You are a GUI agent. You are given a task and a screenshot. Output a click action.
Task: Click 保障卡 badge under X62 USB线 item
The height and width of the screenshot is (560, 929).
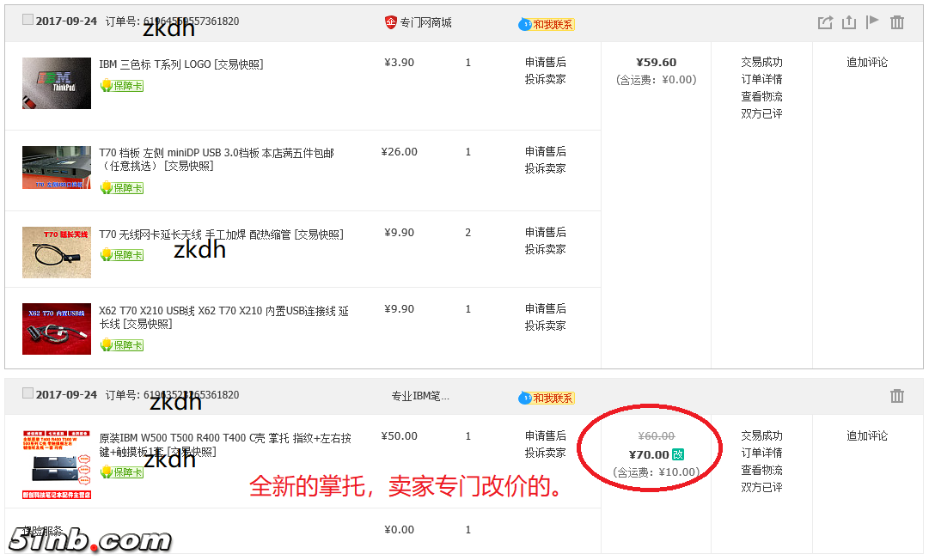[122, 344]
